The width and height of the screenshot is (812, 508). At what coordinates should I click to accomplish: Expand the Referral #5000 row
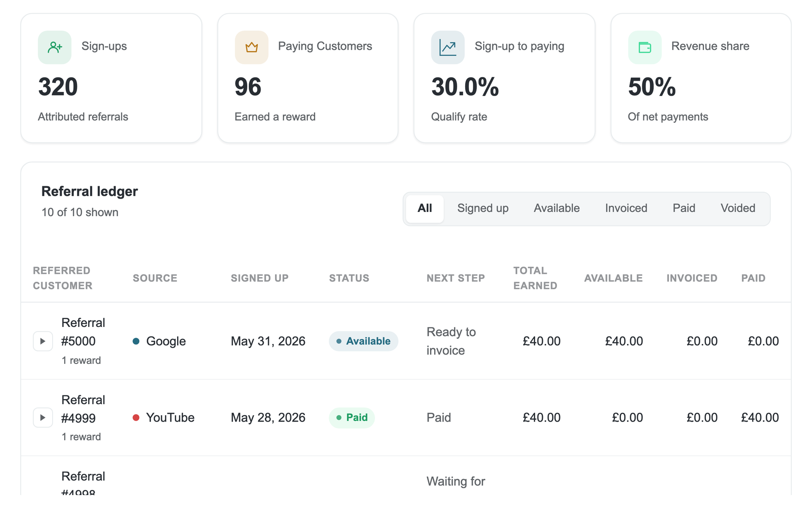(42, 341)
